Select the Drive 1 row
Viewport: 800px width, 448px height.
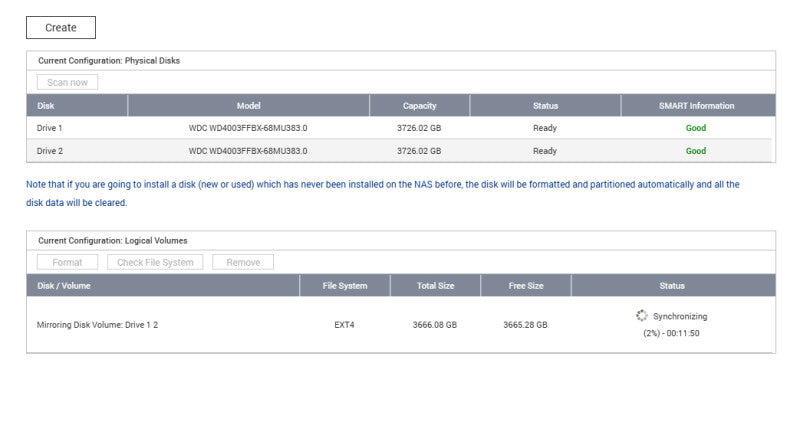[401, 128]
